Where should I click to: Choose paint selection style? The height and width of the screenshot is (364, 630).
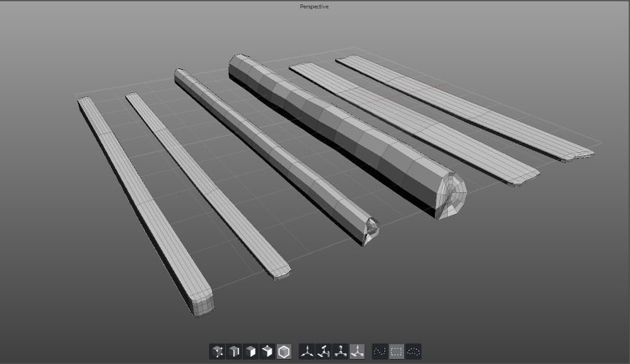380,352
